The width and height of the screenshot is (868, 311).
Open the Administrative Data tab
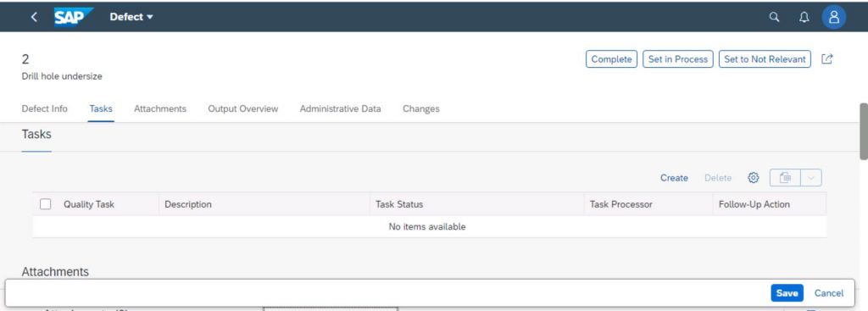click(340, 109)
